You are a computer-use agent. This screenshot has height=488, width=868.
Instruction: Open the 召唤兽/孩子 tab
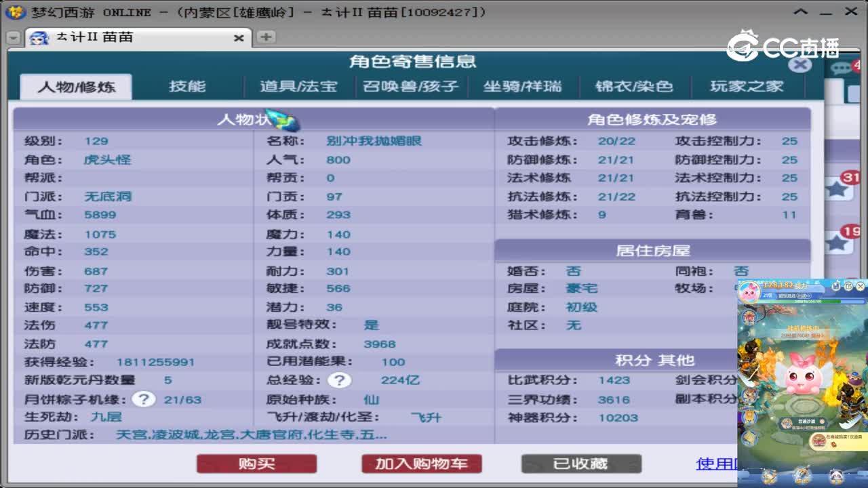coord(411,85)
